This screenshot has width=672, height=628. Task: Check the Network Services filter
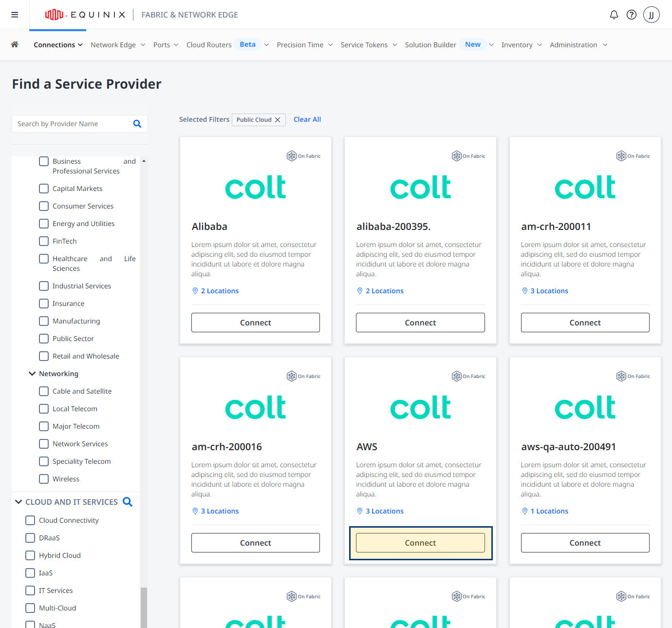(44, 444)
